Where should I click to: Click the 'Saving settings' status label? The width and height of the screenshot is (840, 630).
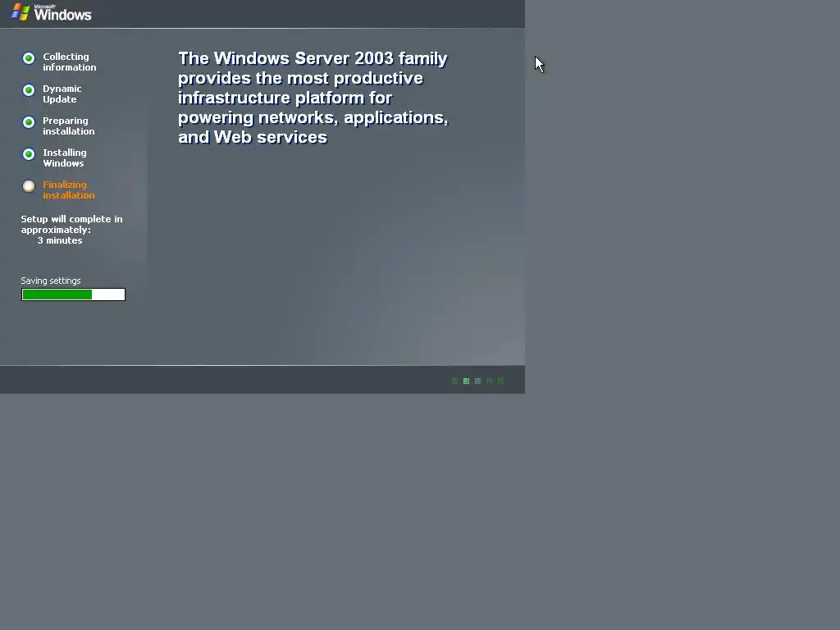[51, 281]
